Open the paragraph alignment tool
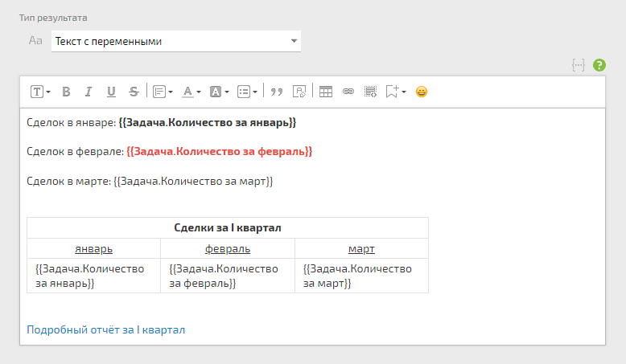 coord(159,92)
